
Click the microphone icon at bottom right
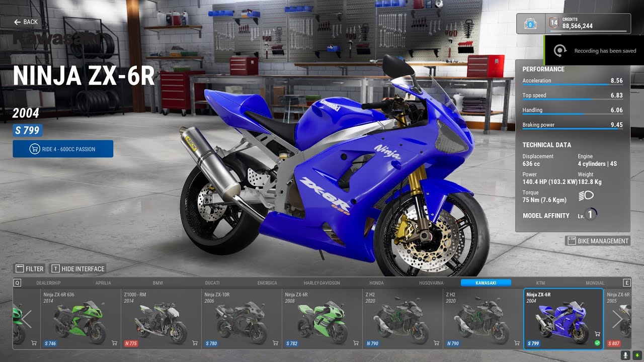[626, 355]
